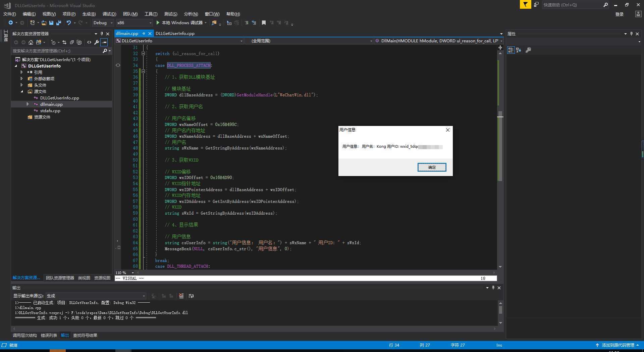Image resolution: width=644 pixels, height=352 pixels.
Task: Click the undo arrow icon
Action: point(68,23)
